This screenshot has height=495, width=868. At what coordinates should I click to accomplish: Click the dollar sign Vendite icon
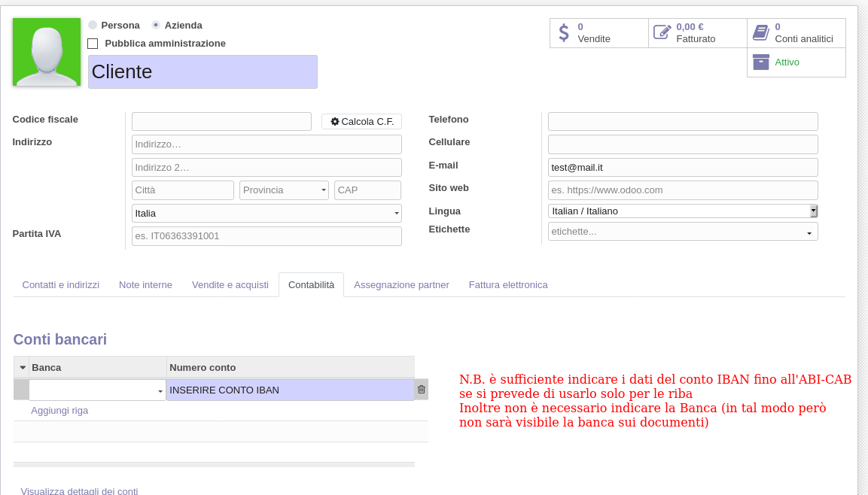tap(564, 32)
